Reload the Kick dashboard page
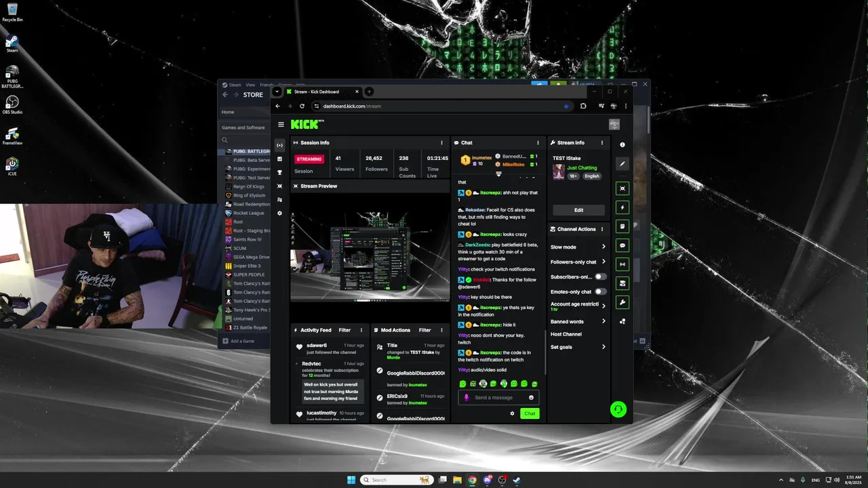The height and width of the screenshot is (488, 868). [302, 106]
